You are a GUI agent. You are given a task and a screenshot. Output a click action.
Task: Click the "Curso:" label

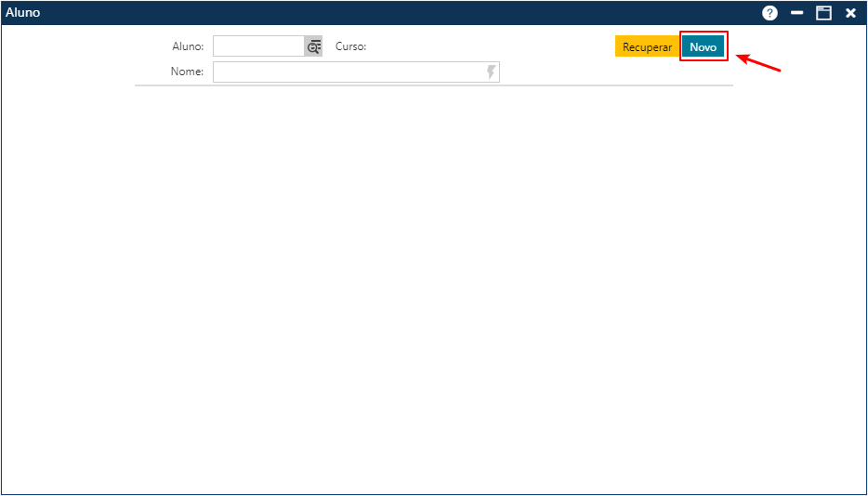point(350,46)
